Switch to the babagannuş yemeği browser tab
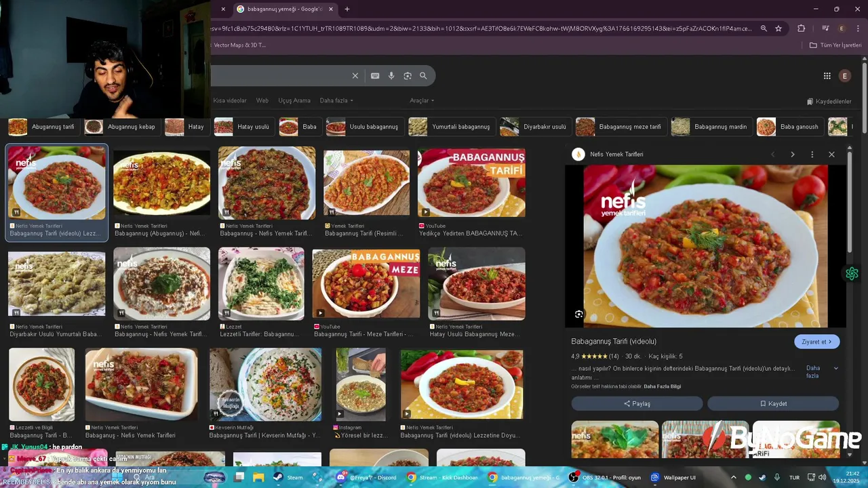Screen dimensions: 868x488 (285, 9)
